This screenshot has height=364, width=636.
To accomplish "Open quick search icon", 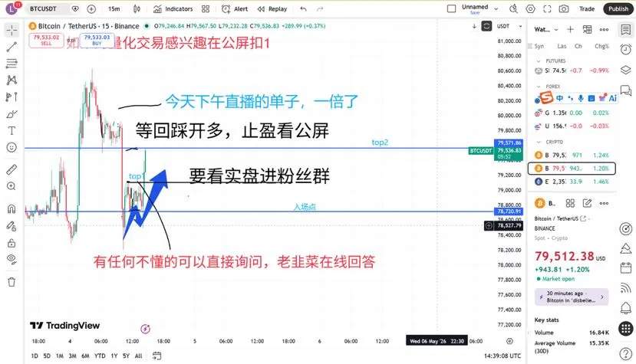I will (513, 9).
